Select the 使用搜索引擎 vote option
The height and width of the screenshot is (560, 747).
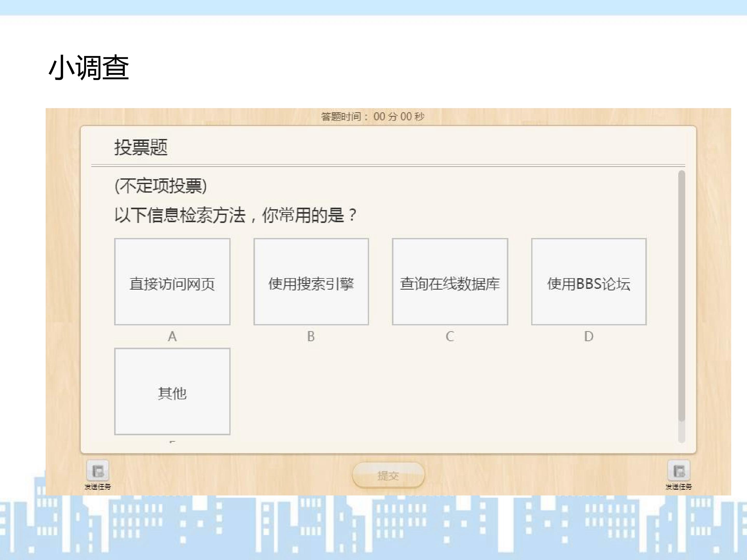coord(311,282)
